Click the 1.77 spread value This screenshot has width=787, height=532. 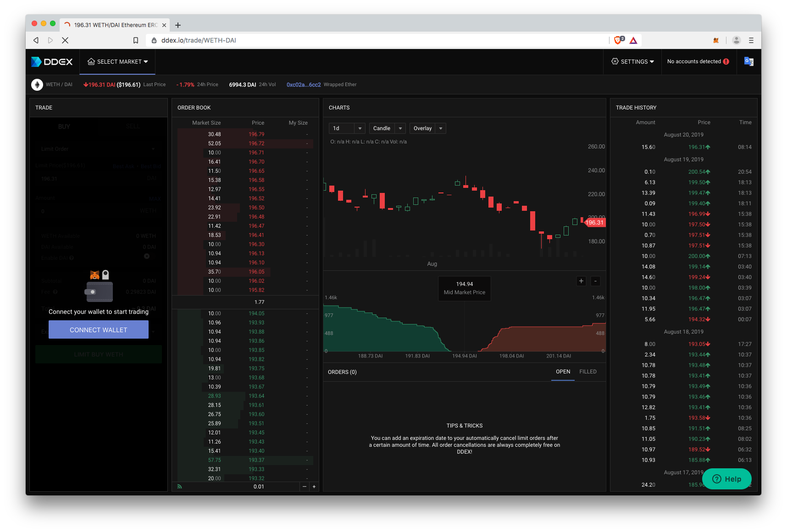259,302
